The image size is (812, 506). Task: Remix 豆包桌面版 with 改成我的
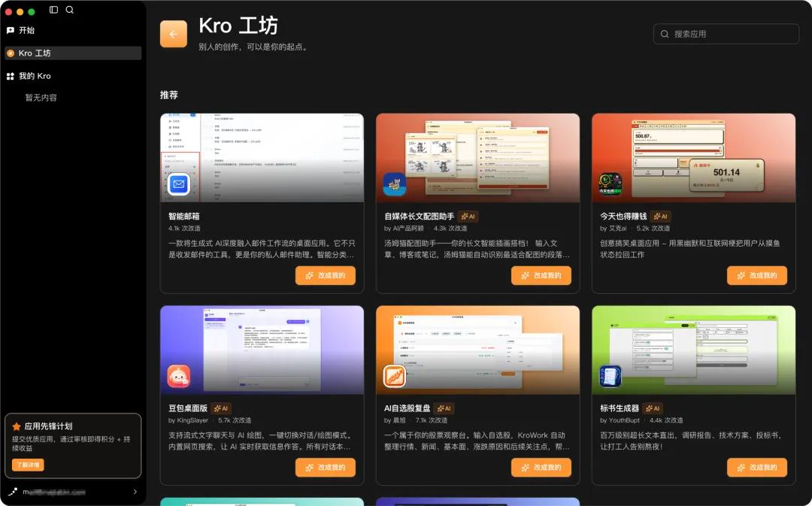(326, 468)
